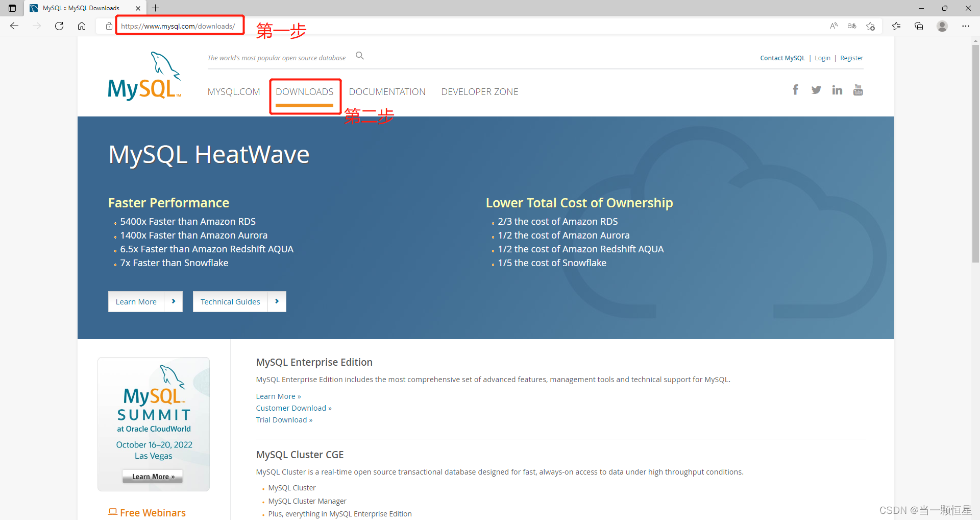Screen dimensions: 980x520
Task: Click Summit banner Learn More button
Action: click(x=153, y=477)
